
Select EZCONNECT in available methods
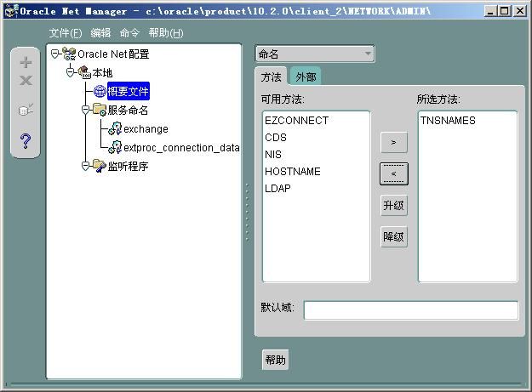coord(296,121)
